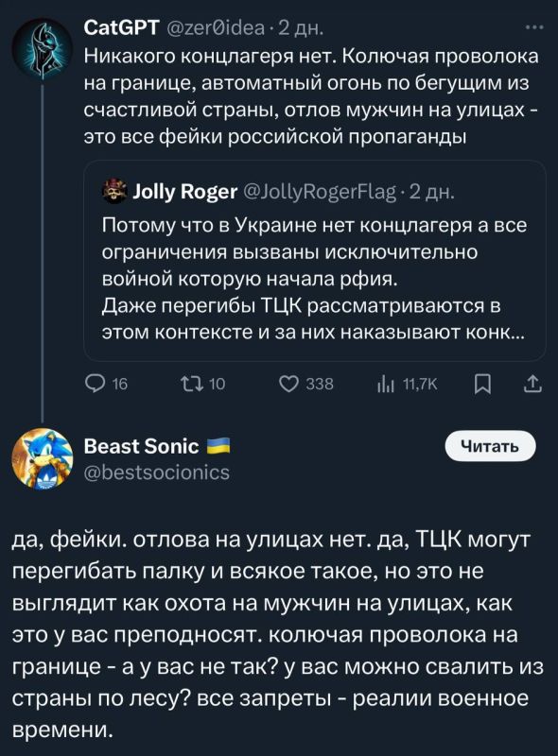Open Jolly Roger's pirate avatar

coord(113,192)
